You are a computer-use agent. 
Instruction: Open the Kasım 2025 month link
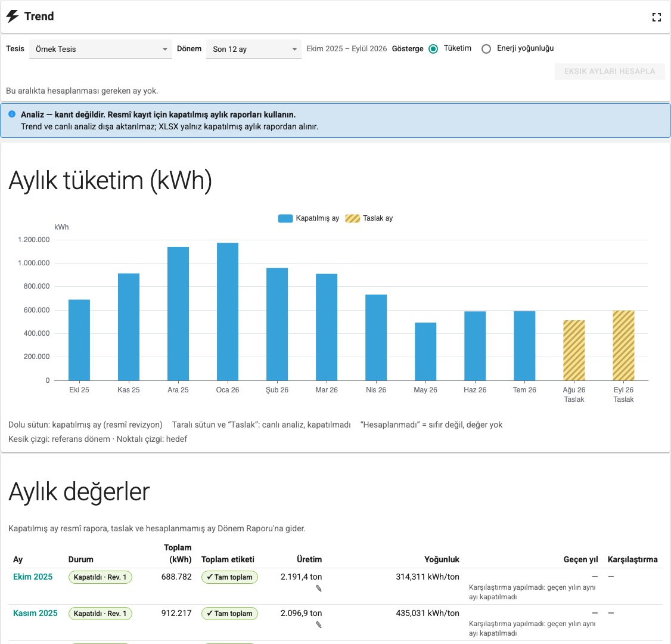(35, 613)
